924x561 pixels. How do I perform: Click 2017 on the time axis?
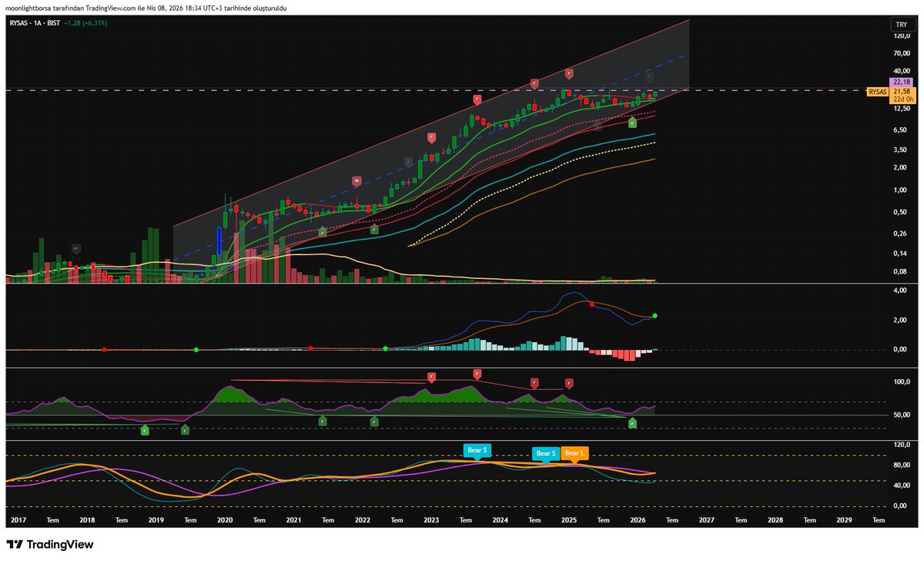(18, 520)
